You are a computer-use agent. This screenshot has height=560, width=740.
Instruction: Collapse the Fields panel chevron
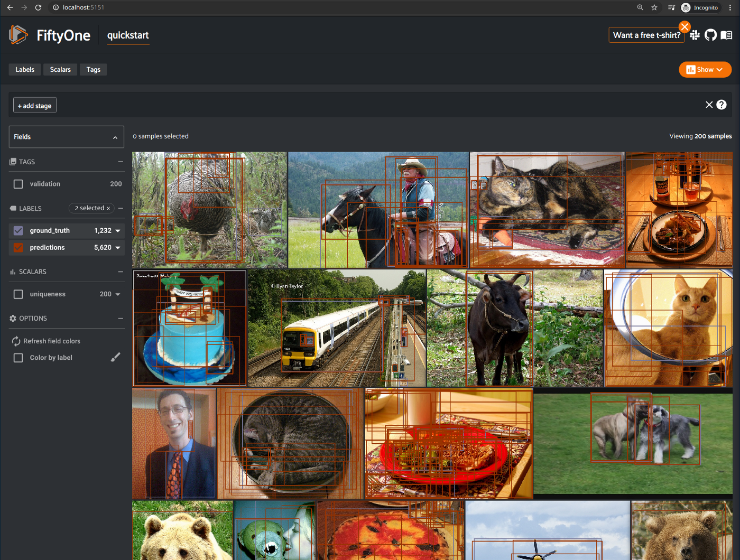pyautogui.click(x=115, y=137)
